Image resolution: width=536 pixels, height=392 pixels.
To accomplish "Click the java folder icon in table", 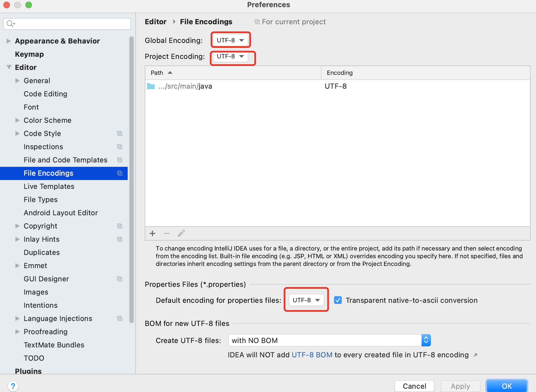I will pyautogui.click(x=151, y=86).
